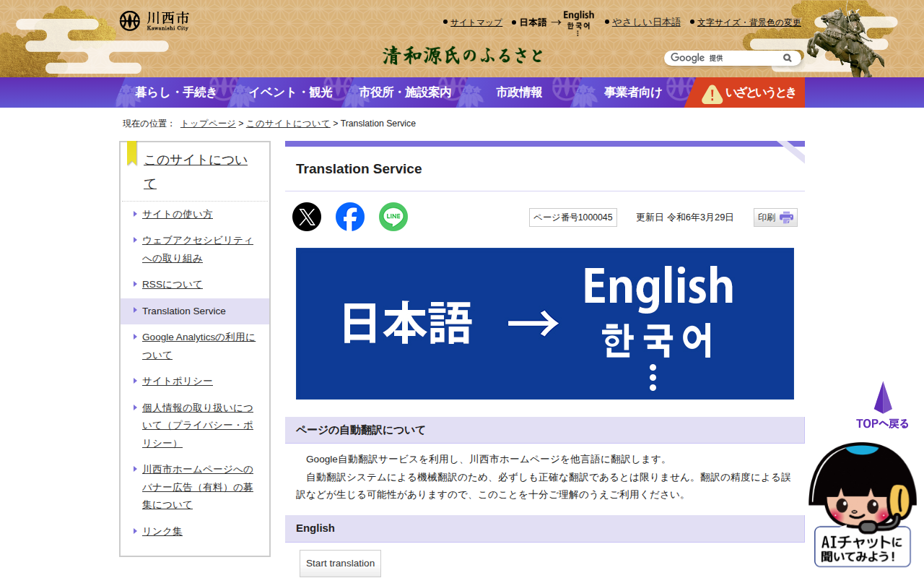Click the Kawanishi City logo
924x578 pixels.
pyautogui.click(x=154, y=21)
